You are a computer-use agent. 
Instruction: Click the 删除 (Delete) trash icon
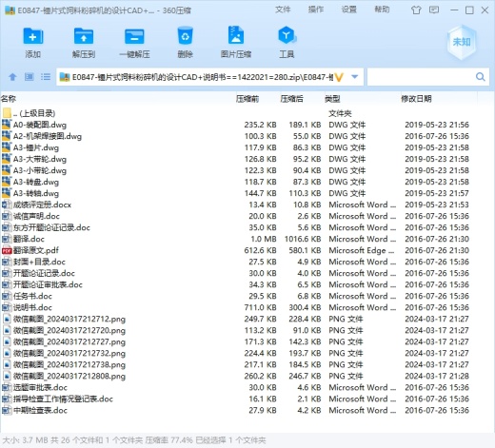click(186, 36)
